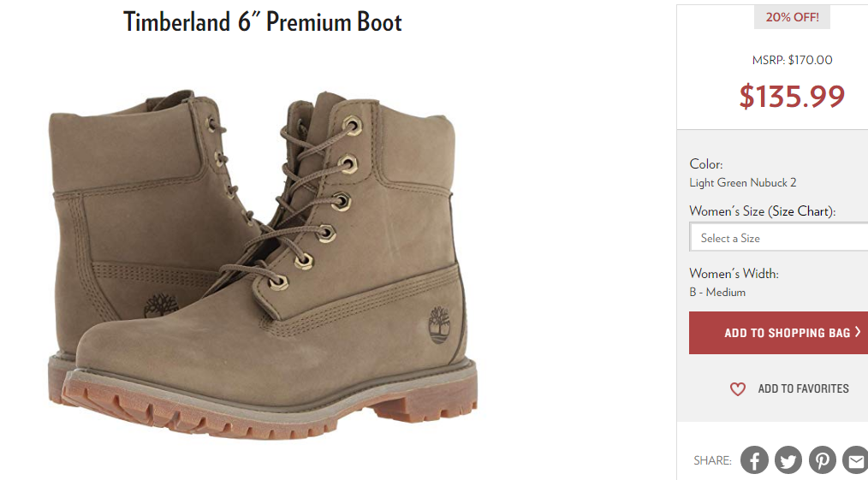This screenshot has height=480, width=868.
Task: Click the SHARE label
Action: click(x=712, y=460)
